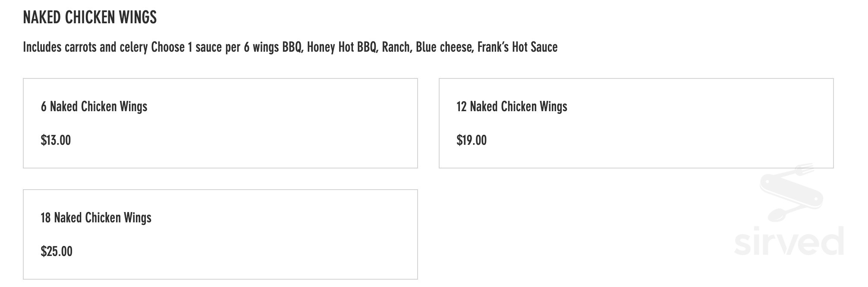The height and width of the screenshot is (287, 868).
Task: Click the $19.00 price
Action: pos(472,140)
